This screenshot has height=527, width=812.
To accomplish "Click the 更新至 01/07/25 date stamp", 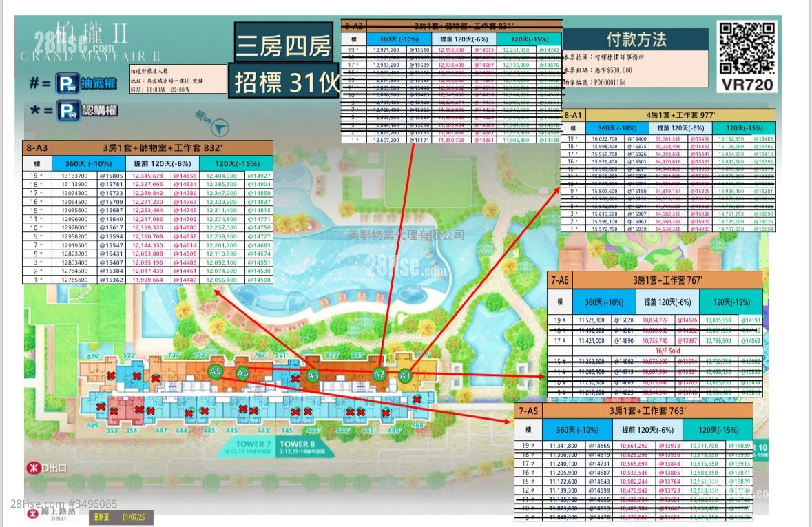I will pyautogui.click(x=120, y=517).
